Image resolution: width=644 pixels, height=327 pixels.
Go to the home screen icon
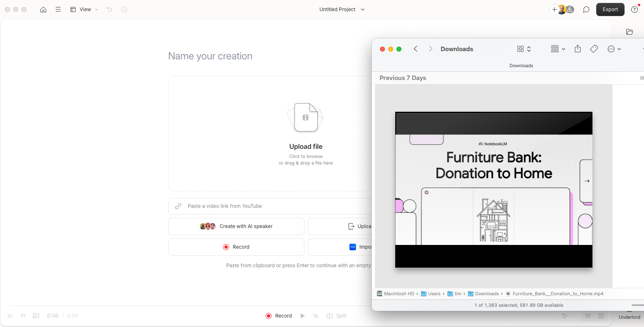(x=43, y=9)
